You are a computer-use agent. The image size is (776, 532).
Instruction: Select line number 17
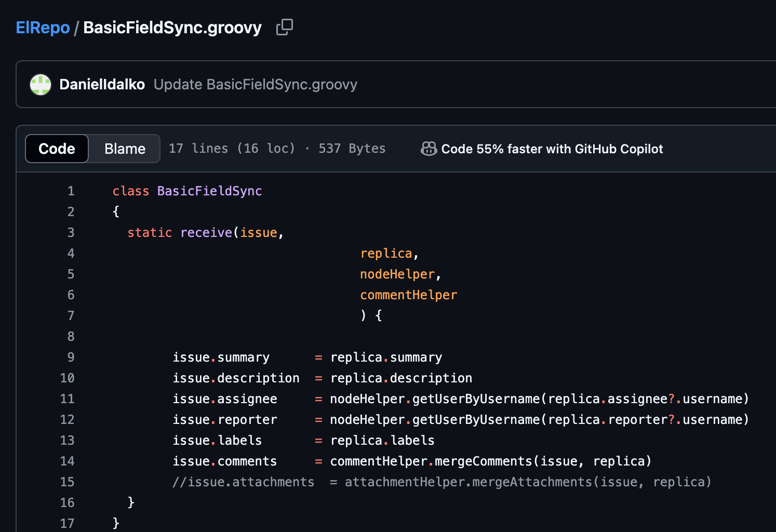pyautogui.click(x=68, y=524)
